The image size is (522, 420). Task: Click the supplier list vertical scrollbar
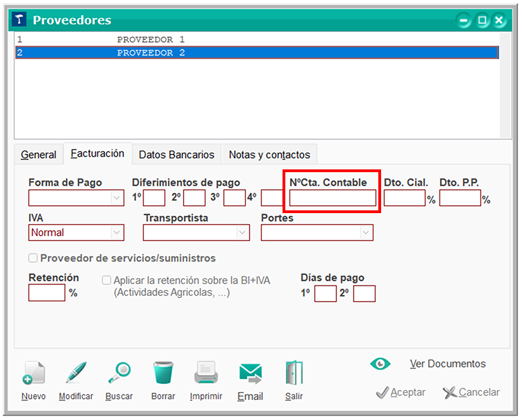[505, 85]
